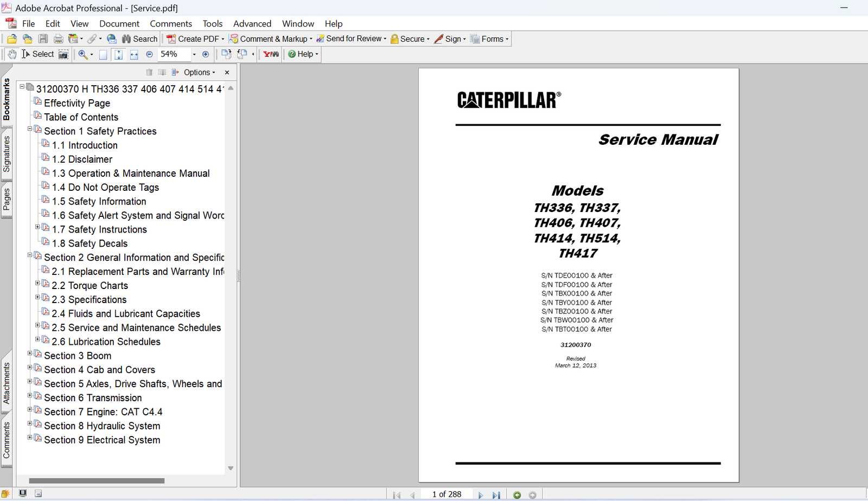Select the Hand tool
Image resolution: width=868 pixels, height=501 pixels.
click(x=12, y=54)
